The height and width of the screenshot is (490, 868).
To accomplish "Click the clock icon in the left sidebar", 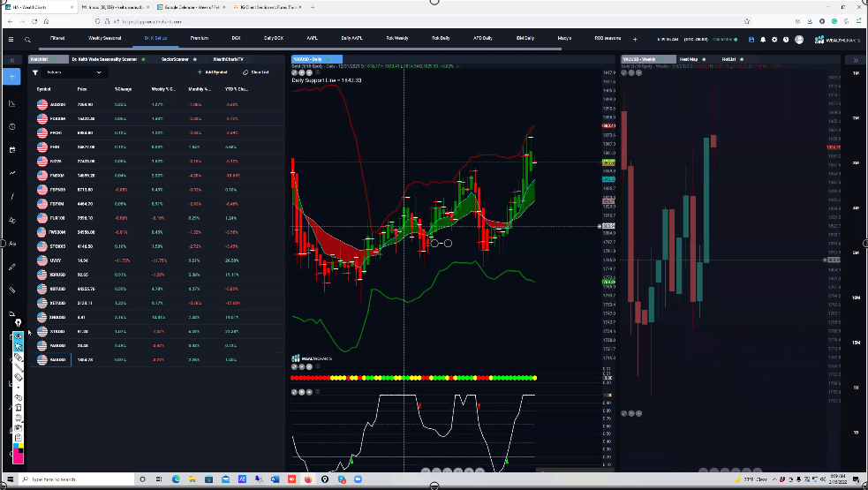I will point(12,127).
